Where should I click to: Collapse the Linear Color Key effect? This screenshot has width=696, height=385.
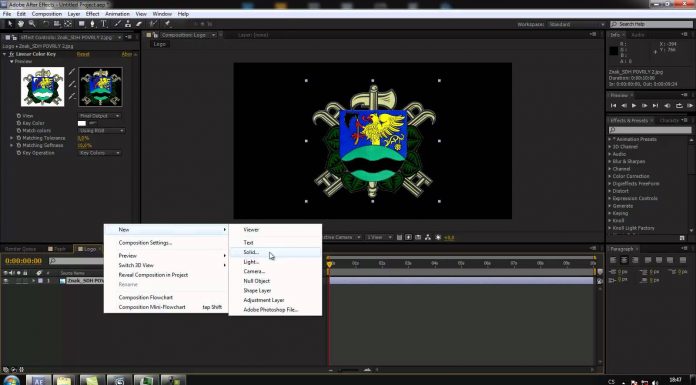4,54
